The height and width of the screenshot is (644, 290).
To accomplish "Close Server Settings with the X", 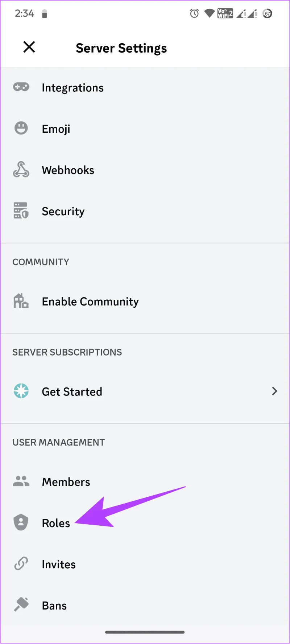I will tap(29, 47).
